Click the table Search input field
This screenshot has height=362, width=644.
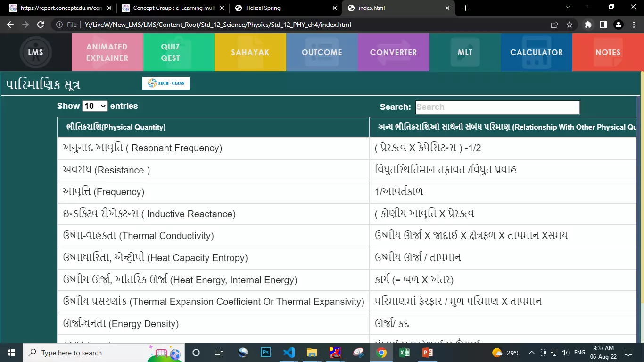click(497, 107)
